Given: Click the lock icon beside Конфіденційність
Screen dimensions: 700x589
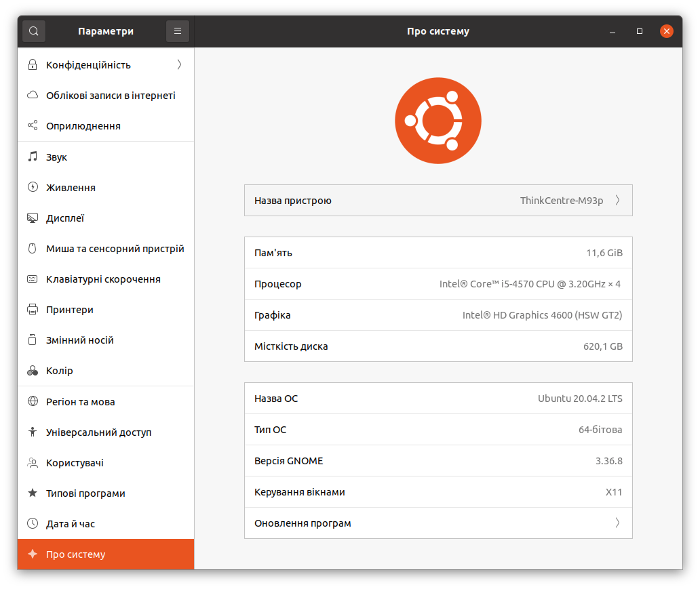Looking at the screenshot, I should point(32,65).
